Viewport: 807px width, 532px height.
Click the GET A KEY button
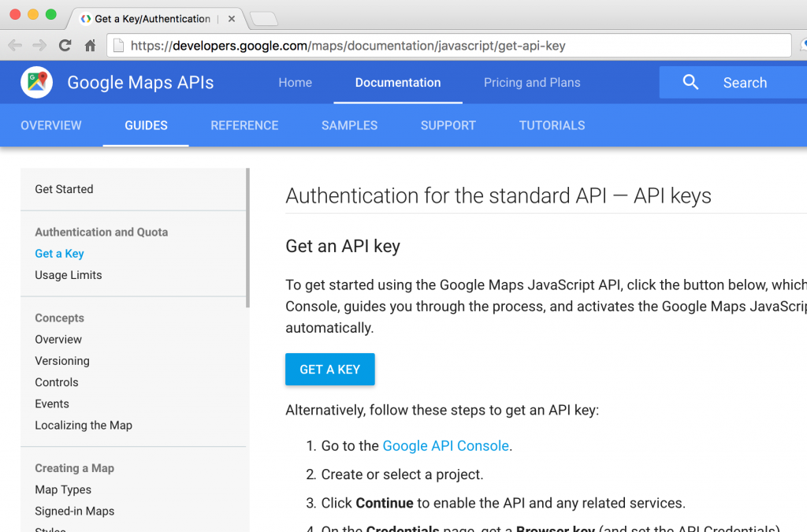329,370
